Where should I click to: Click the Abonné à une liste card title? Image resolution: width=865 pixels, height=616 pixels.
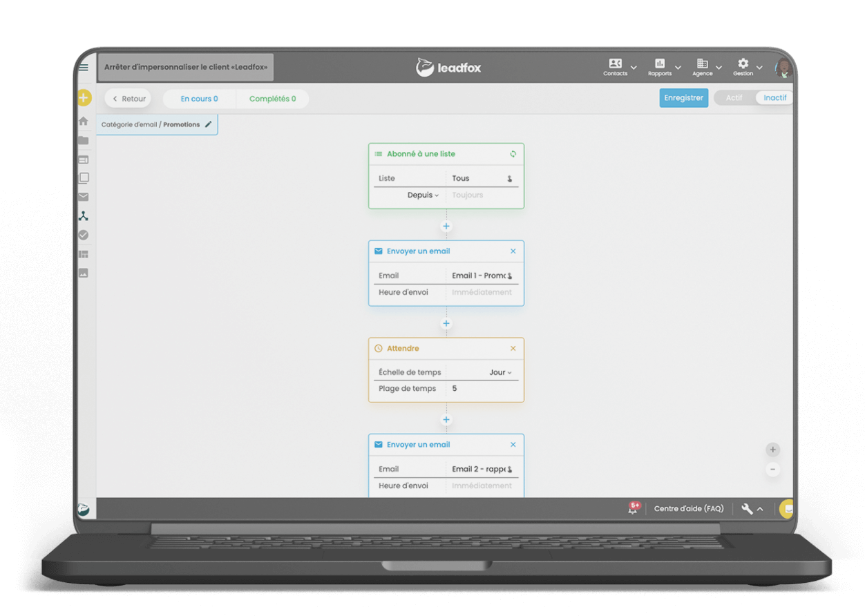pyautogui.click(x=421, y=154)
